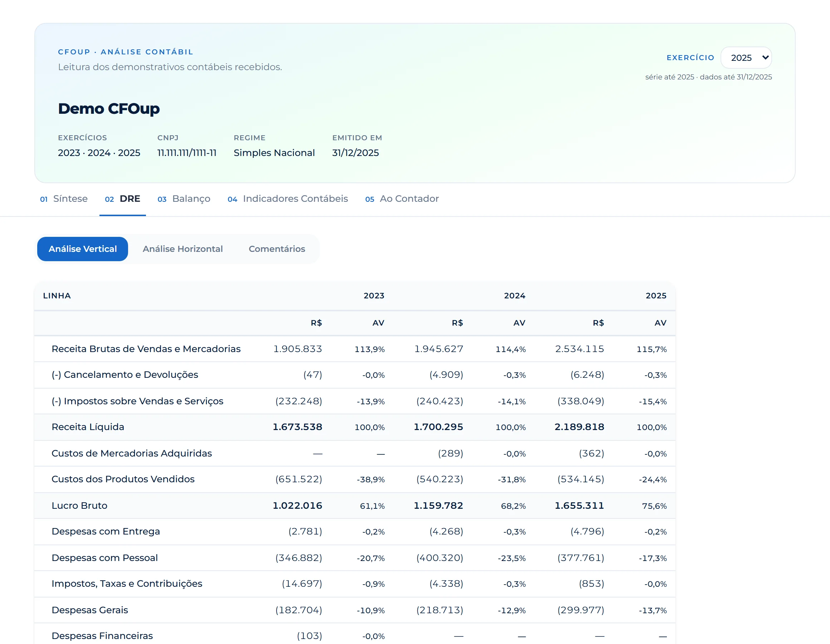Click the exercícios value 2023 · 2024 · 2025
This screenshot has height=644, width=830.
click(x=99, y=153)
